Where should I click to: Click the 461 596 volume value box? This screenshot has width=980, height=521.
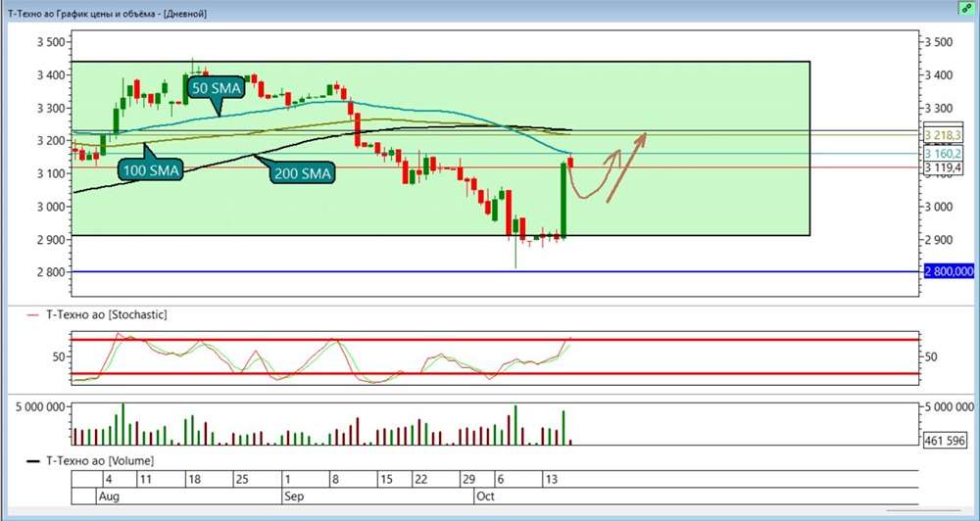[x=945, y=440]
